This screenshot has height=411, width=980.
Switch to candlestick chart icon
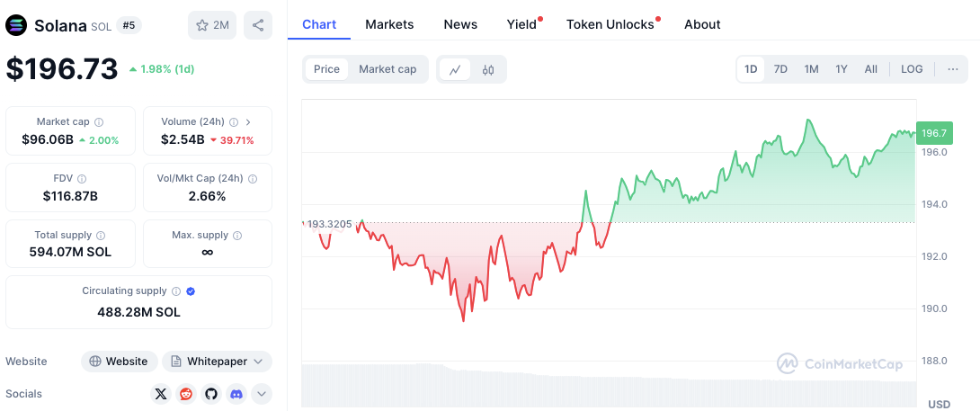(488, 69)
